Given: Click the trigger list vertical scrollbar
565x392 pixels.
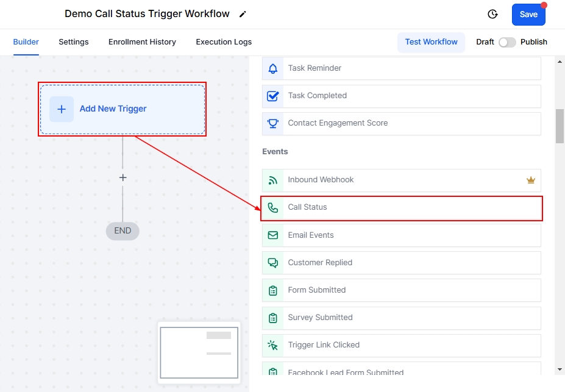Looking at the screenshot, I should [x=560, y=126].
